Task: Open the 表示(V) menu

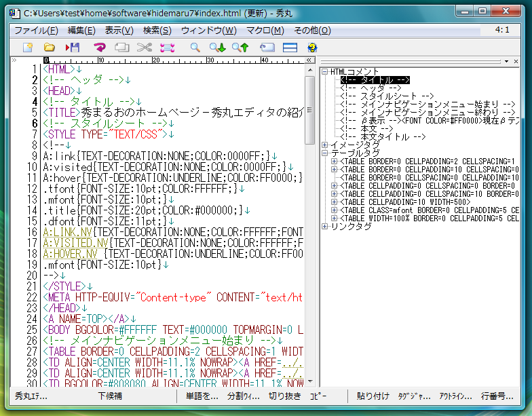Action: tap(119, 31)
